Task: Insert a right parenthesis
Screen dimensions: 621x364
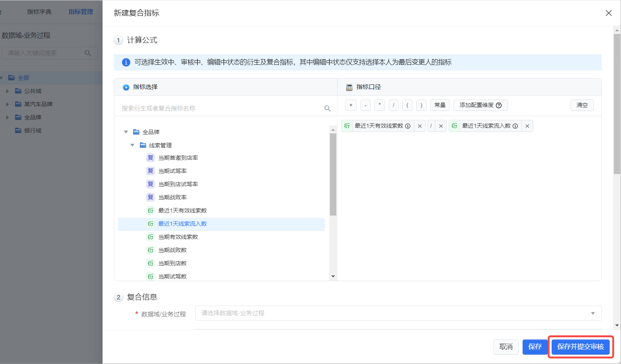Action: pyautogui.click(x=421, y=105)
